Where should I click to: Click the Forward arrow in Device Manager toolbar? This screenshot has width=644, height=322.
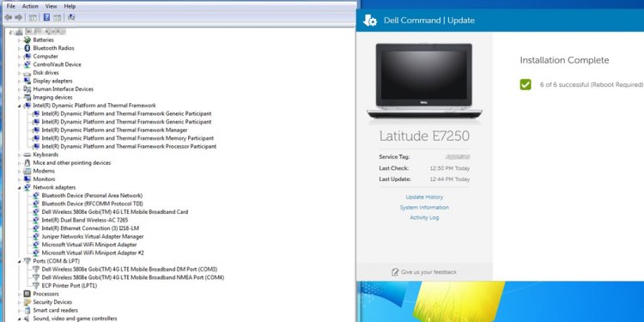pyautogui.click(x=18, y=17)
